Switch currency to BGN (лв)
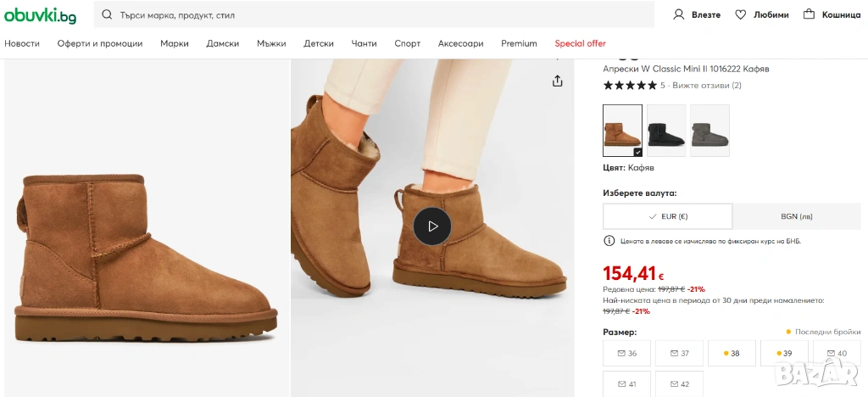 pyautogui.click(x=796, y=216)
